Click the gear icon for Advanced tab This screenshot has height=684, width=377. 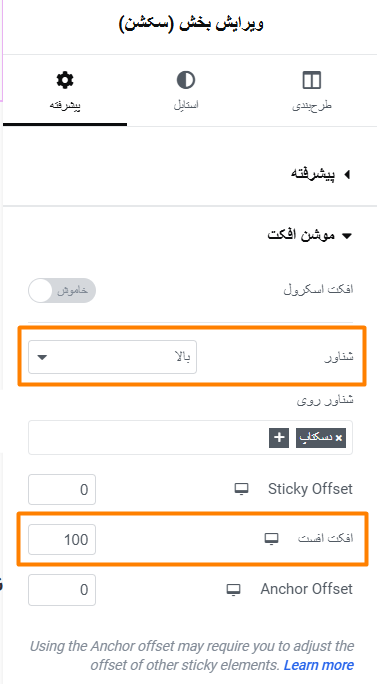tap(65, 80)
